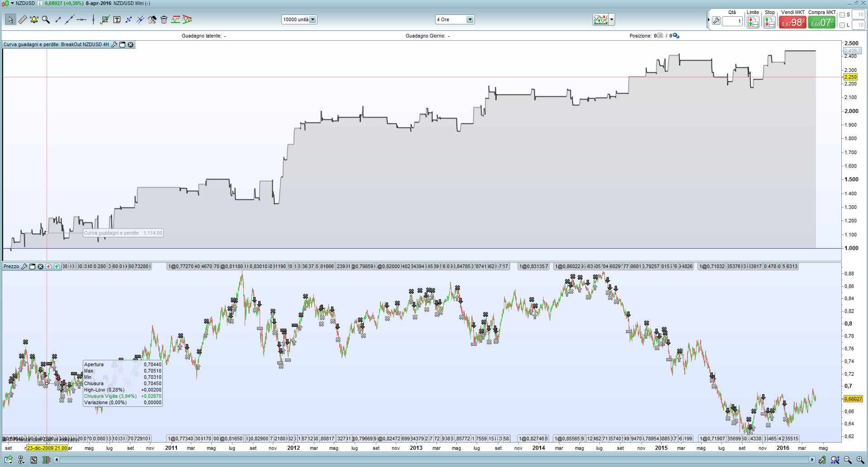Image resolution: width=868 pixels, height=467 pixels.
Task: Click the 0,68027 current price label
Action: (x=853, y=399)
